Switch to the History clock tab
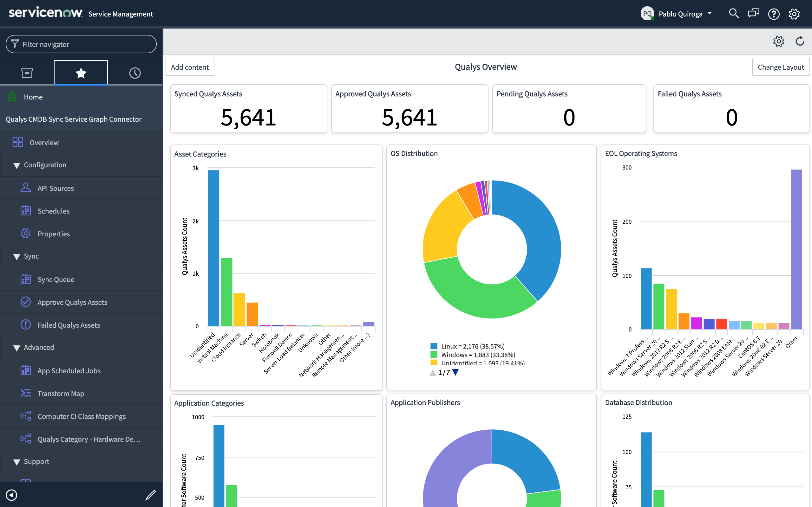The width and height of the screenshot is (812, 507). pos(135,73)
